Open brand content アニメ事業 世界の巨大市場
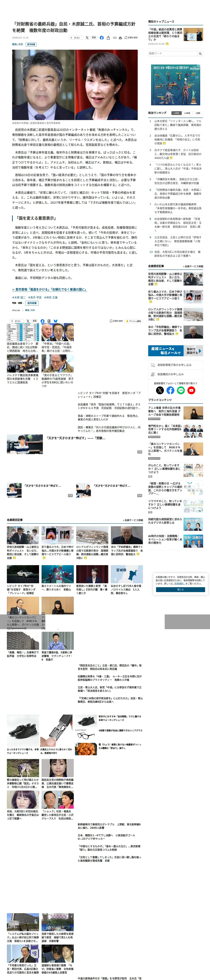The image size is (210, 980). pos(175,413)
